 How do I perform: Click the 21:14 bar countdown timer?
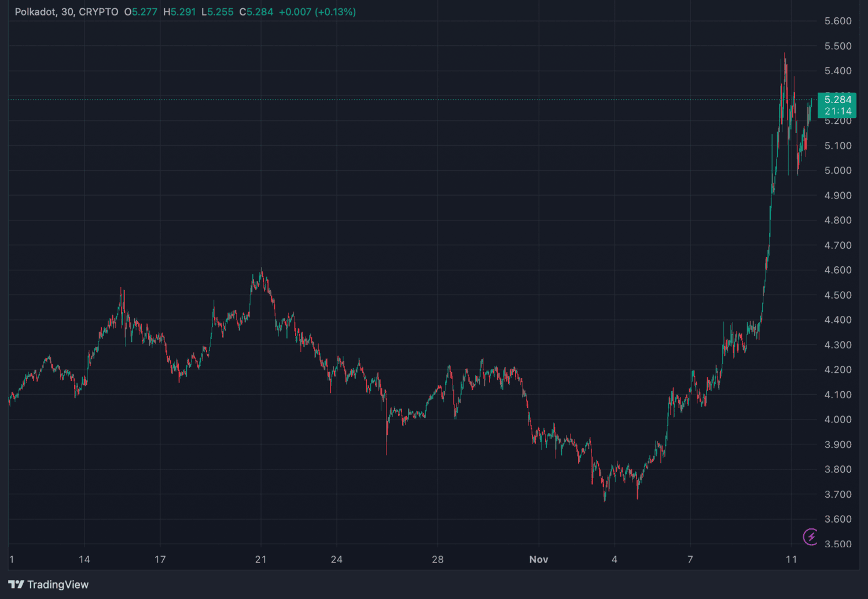pos(837,111)
